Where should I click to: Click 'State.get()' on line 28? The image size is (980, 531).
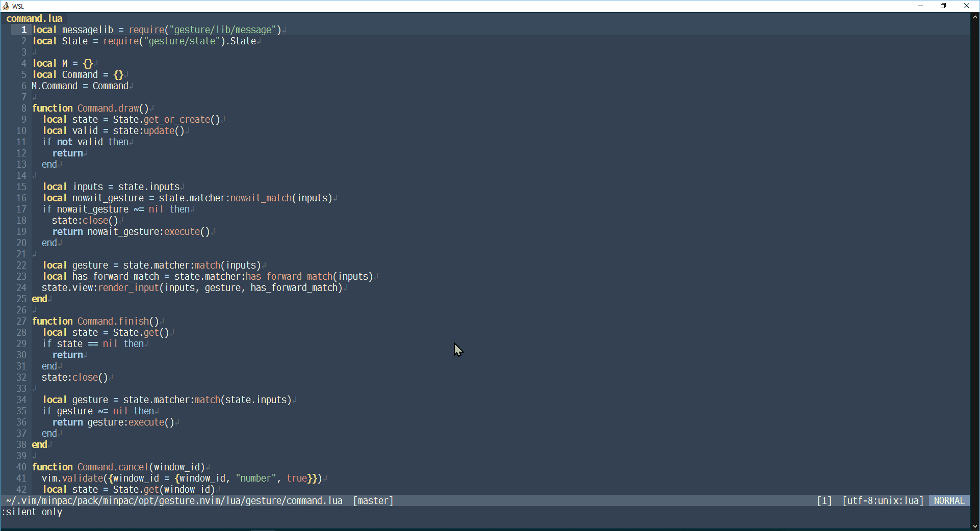pyautogui.click(x=141, y=333)
